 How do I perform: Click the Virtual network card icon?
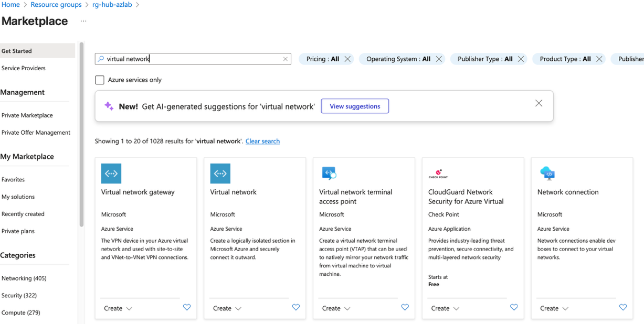[220, 174]
